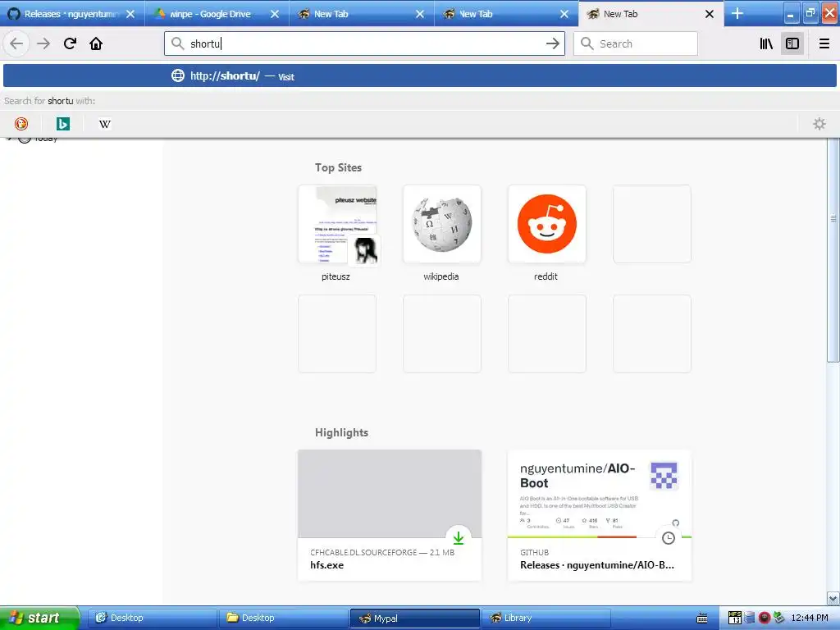
Task: Search with the Wikipedia one-off icon
Action: click(105, 124)
